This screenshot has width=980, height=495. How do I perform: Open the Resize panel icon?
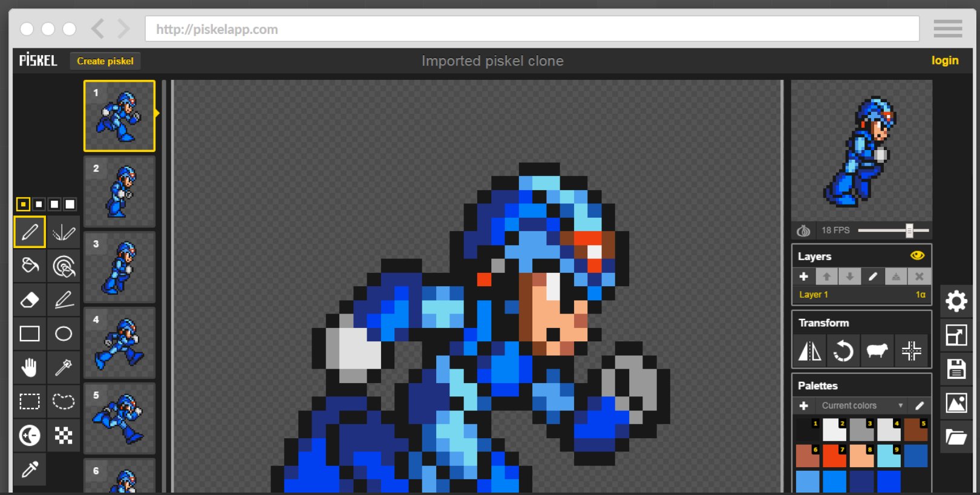click(x=956, y=335)
